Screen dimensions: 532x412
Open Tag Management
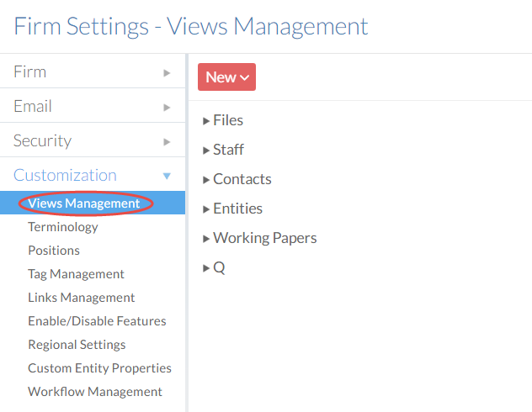click(x=76, y=274)
